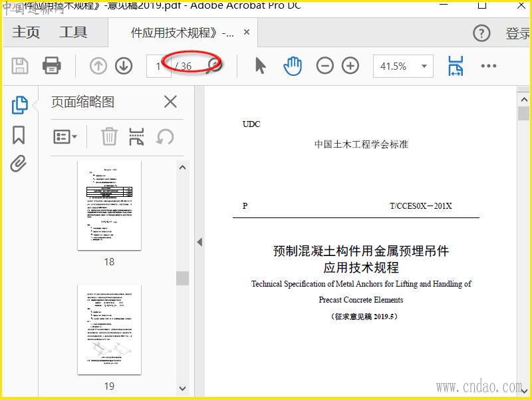The image size is (532, 399).
Task: Click thumbnail panel scroll up arrow
Action: (182, 168)
